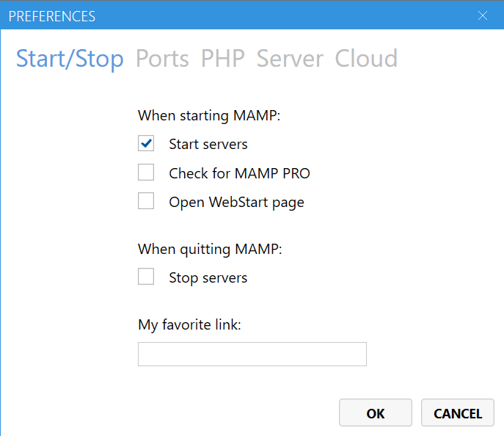Screen dimensions: 504x436
Task: Click the 'Start servers' label text
Action: [208, 144]
